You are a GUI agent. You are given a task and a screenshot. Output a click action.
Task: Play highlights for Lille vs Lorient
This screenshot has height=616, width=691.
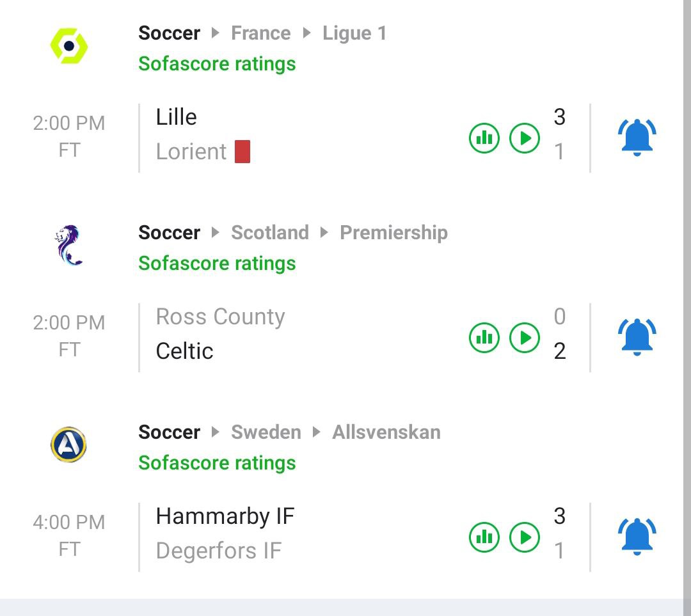pos(525,138)
